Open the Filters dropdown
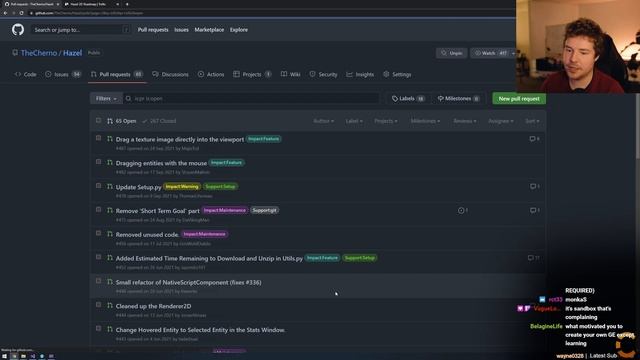This screenshot has width=640, height=360. click(106, 98)
